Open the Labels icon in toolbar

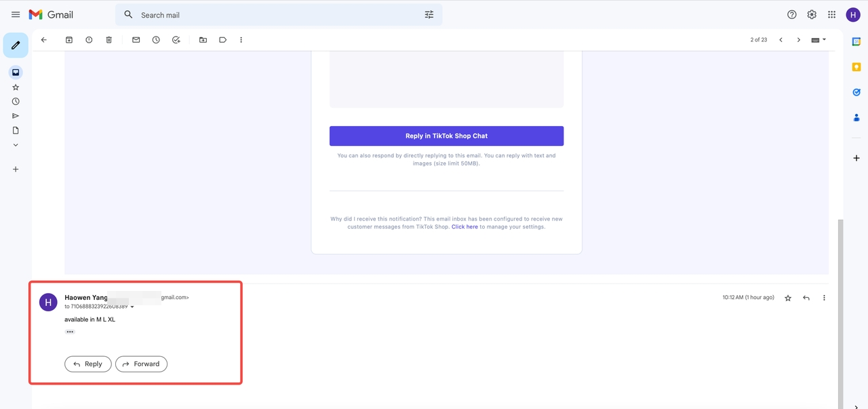[x=222, y=40]
